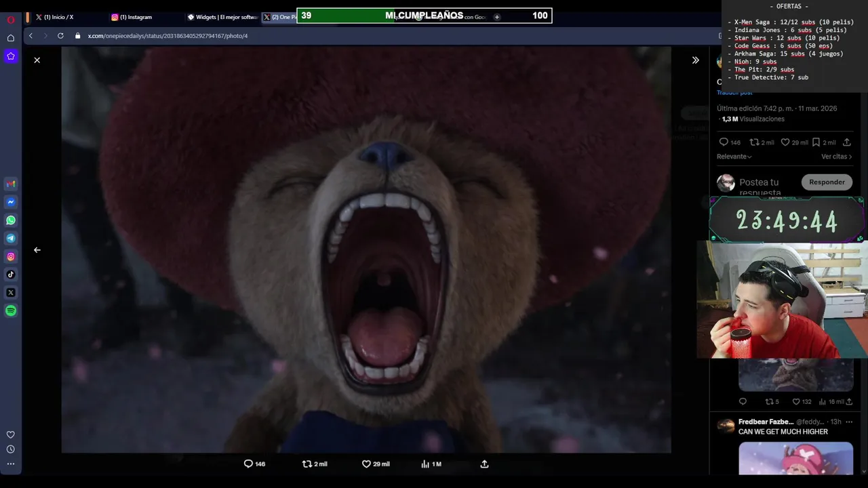The image size is (868, 488).
Task: Click the address bar URL
Action: coord(167,36)
